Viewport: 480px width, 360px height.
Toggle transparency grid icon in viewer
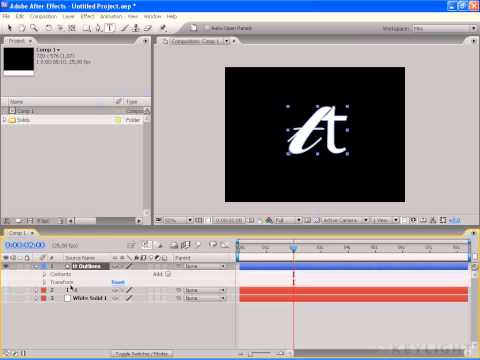tap(316, 220)
